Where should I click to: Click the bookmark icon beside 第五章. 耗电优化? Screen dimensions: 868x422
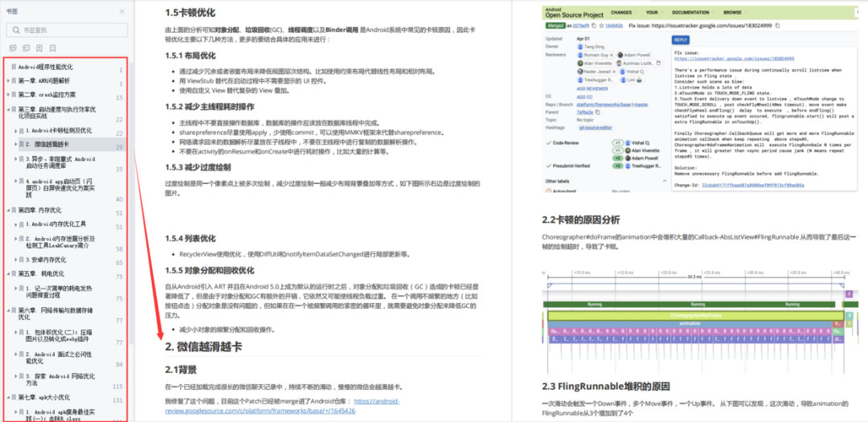(x=14, y=273)
